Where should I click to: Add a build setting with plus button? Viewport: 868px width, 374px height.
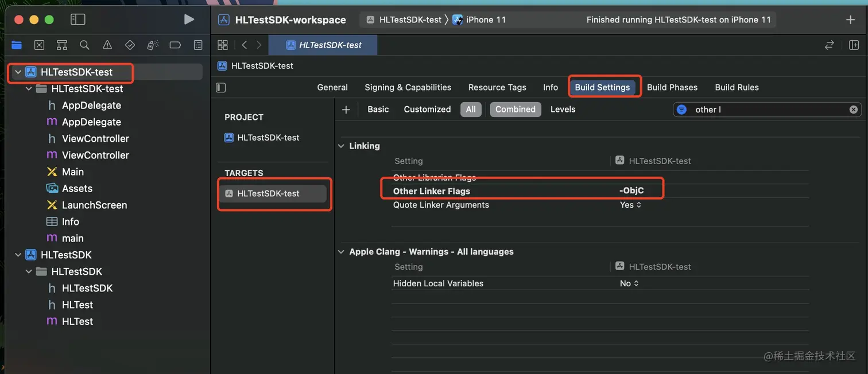tap(346, 109)
